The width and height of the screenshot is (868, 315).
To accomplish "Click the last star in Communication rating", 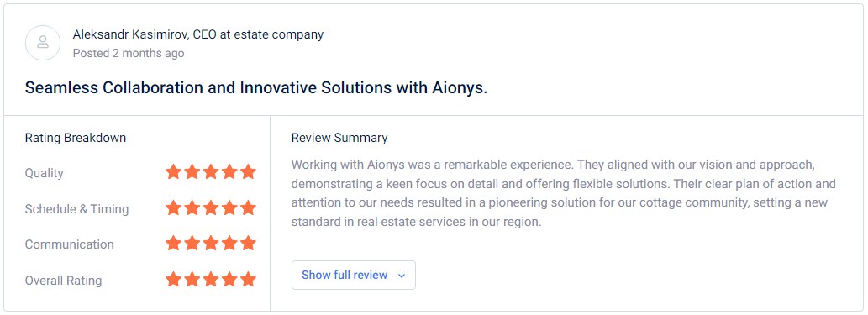I will (249, 243).
